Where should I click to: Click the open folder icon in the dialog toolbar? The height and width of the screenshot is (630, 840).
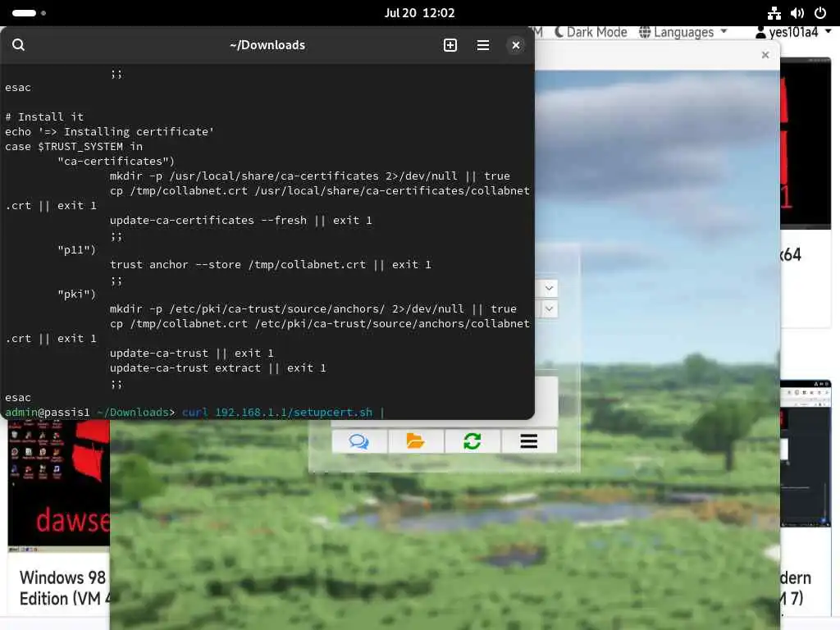[416, 441]
